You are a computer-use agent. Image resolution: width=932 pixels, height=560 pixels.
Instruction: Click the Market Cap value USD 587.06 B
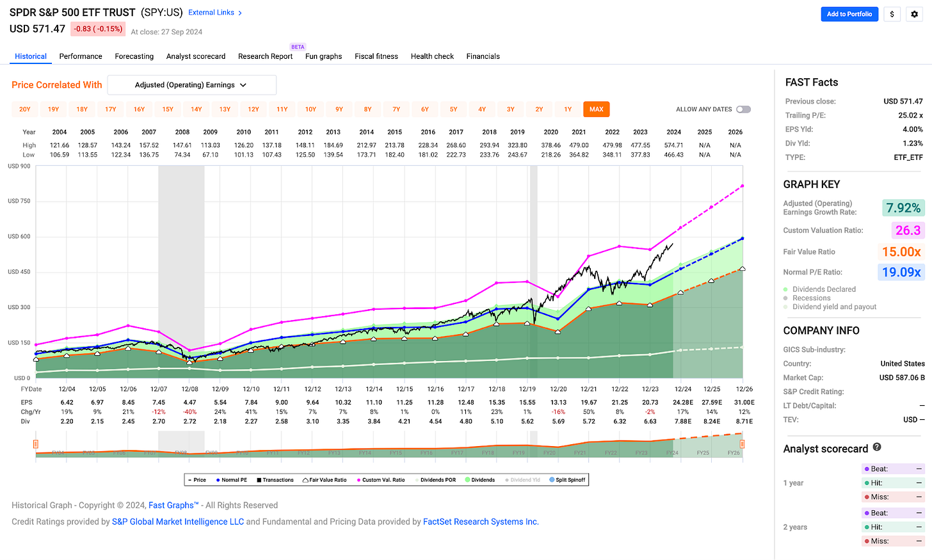(902, 378)
